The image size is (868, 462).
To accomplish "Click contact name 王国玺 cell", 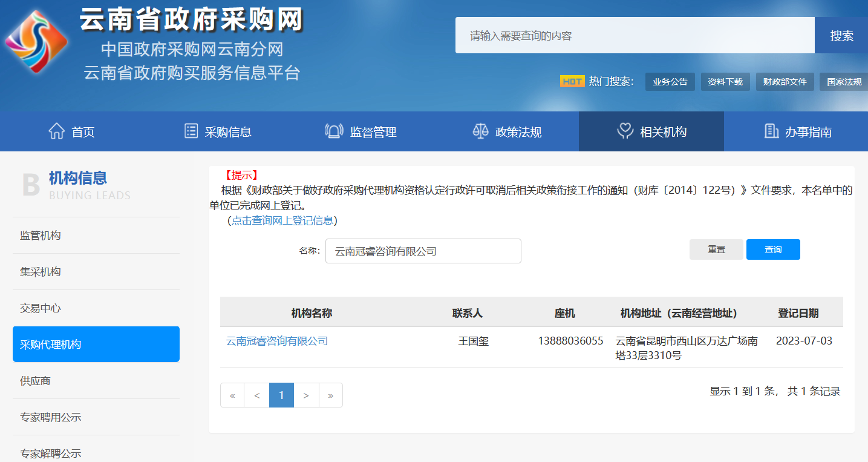I will click(x=474, y=341).
